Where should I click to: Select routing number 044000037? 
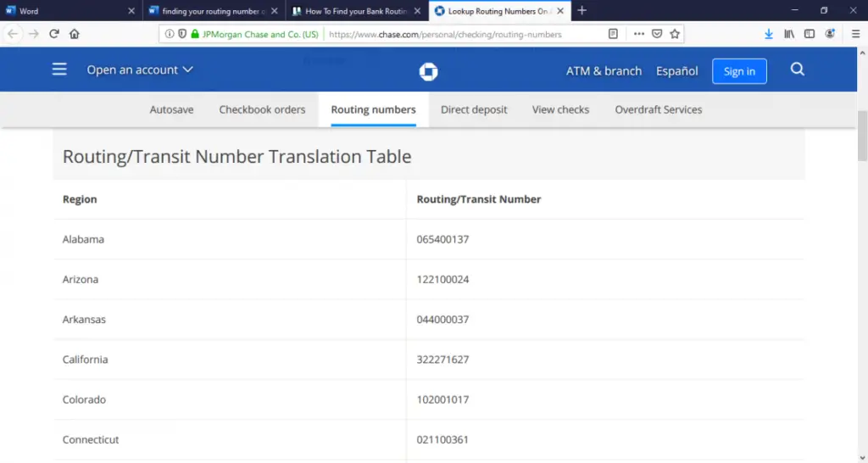coord(442,320)
